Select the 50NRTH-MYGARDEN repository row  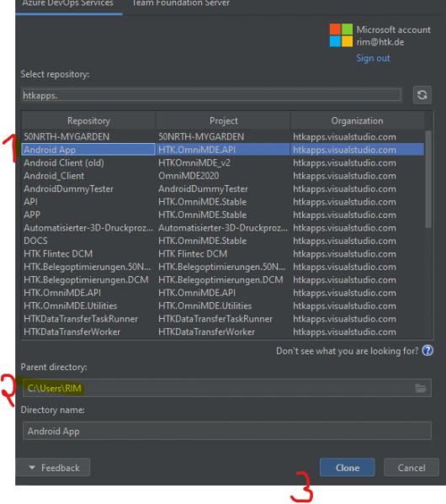tap(222, 136)
